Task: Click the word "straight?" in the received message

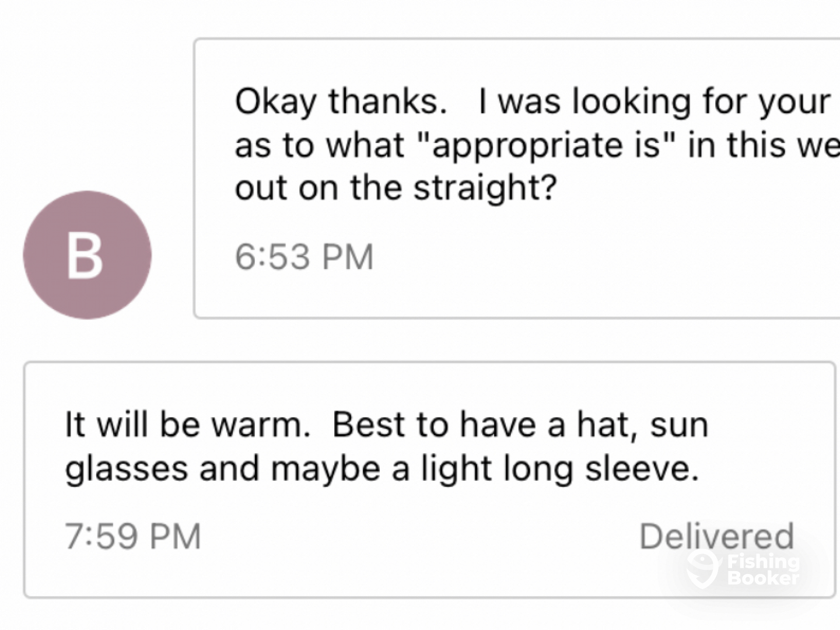Action: coord(485,188)
